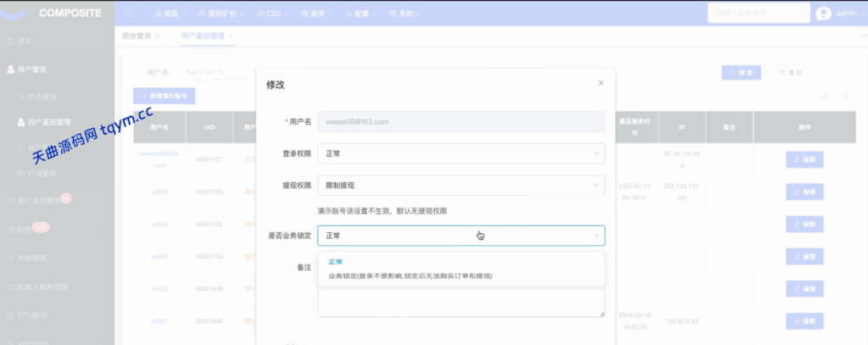This screenshot has width=868, height=345.
Task: Click the 备注 textarea in dialog
Action: point(461,302)
